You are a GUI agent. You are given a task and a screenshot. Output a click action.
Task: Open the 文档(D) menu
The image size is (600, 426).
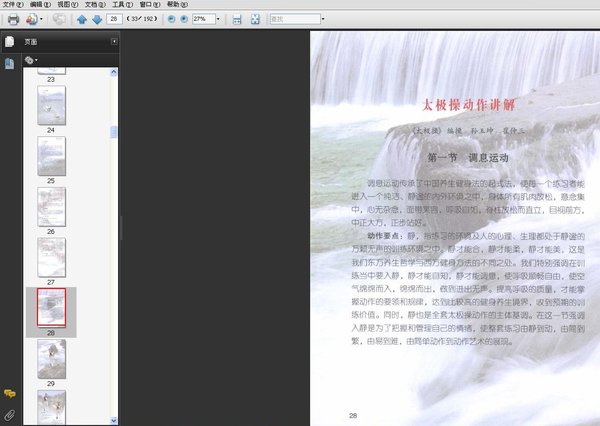(x=95, y=4)
